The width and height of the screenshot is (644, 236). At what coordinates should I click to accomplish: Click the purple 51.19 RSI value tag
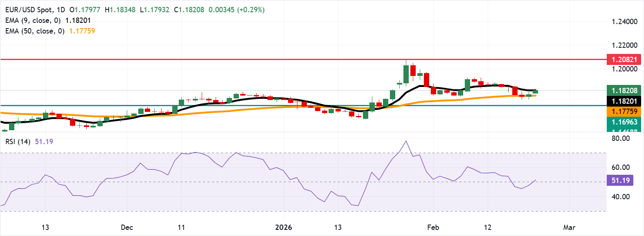click(620, 180)
